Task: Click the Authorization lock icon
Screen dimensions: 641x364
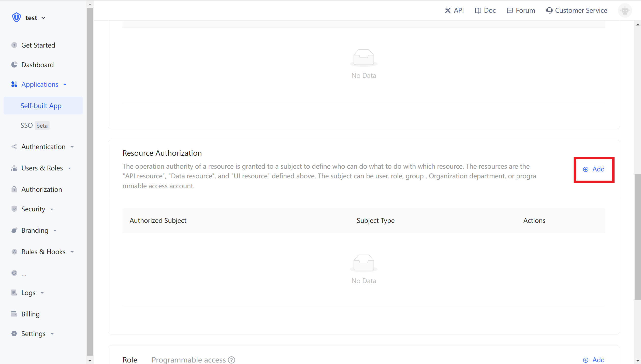Action: click(14, 189)
